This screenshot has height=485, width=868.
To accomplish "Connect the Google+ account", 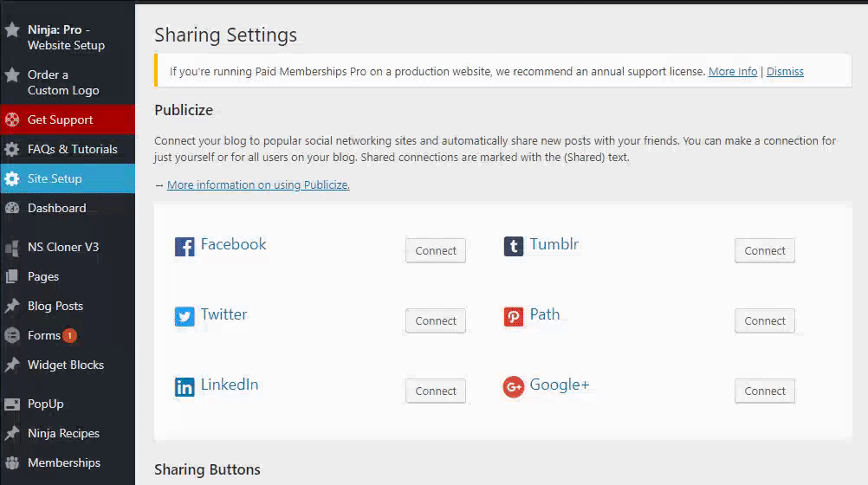I will click(765, 391).
